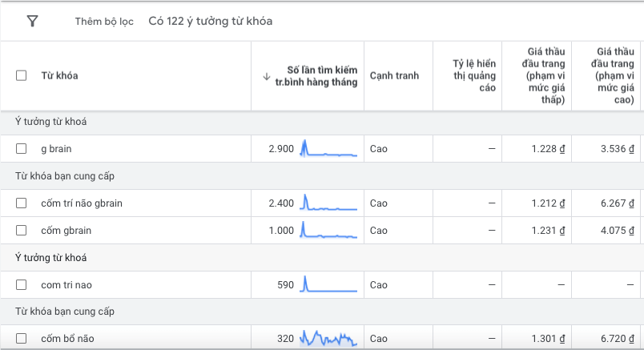Enable the cốm bổ não checkbox
The image size is (644, 350).
click(22, 339)
